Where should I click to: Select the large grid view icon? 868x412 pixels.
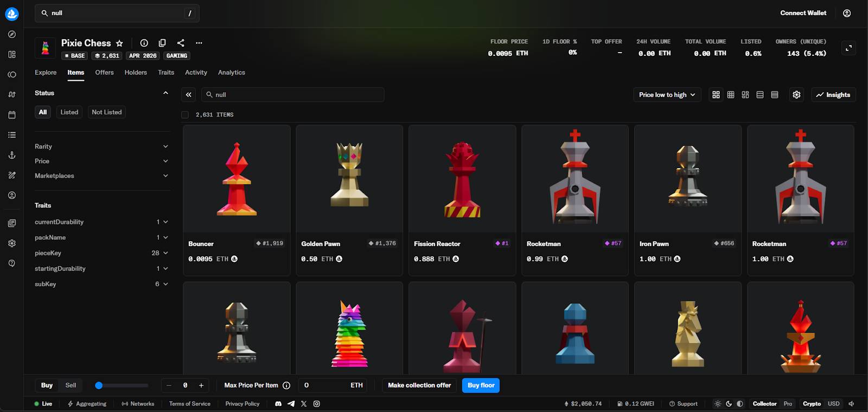click(x=716, y=95)
